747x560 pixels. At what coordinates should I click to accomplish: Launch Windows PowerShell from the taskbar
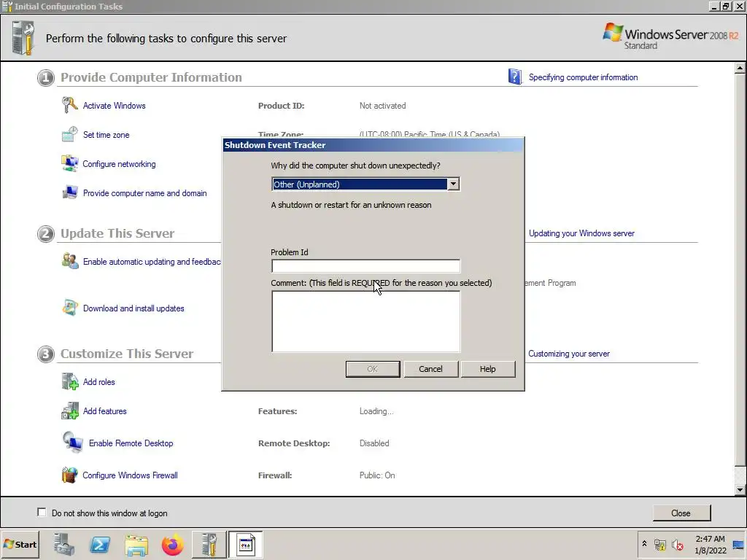click(100, 545)
